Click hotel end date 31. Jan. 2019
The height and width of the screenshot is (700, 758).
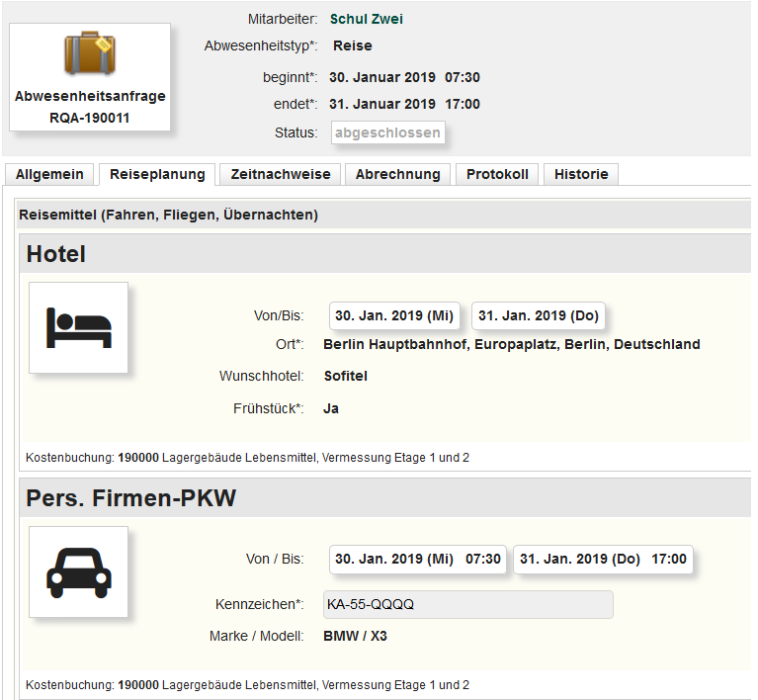click(x=539, y=315)
